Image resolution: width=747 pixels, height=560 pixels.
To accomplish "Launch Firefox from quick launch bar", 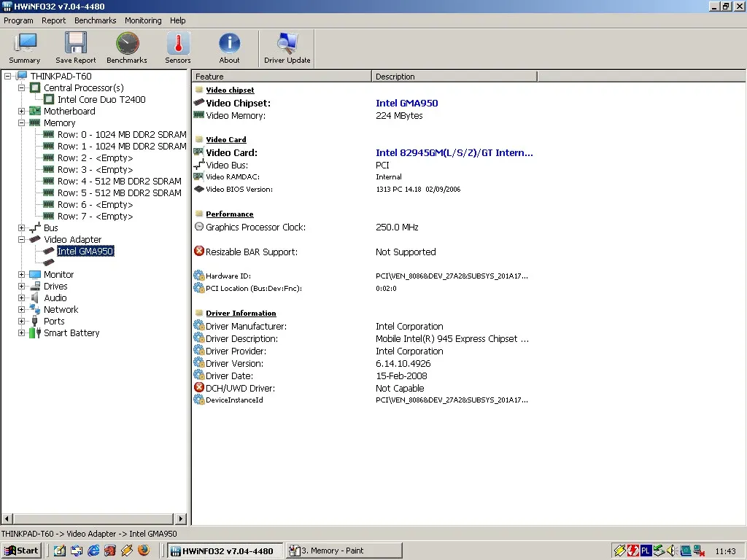I will click(x=144, y=551).
